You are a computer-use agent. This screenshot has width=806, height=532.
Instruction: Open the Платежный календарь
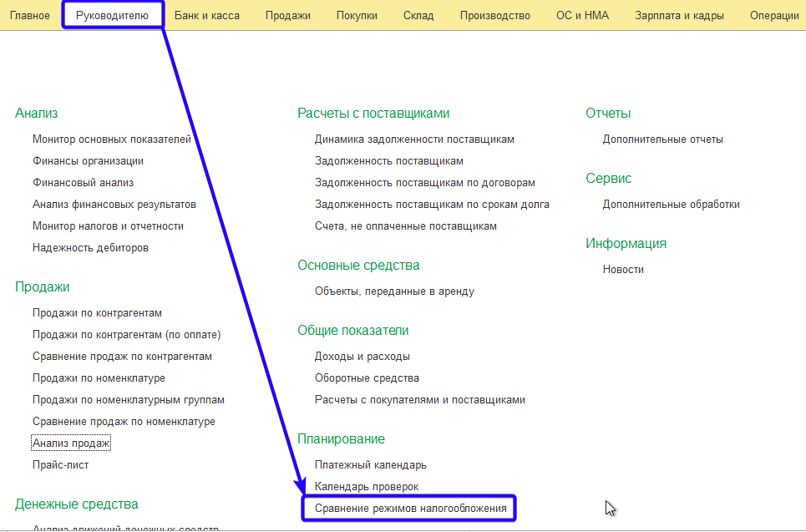371,464
